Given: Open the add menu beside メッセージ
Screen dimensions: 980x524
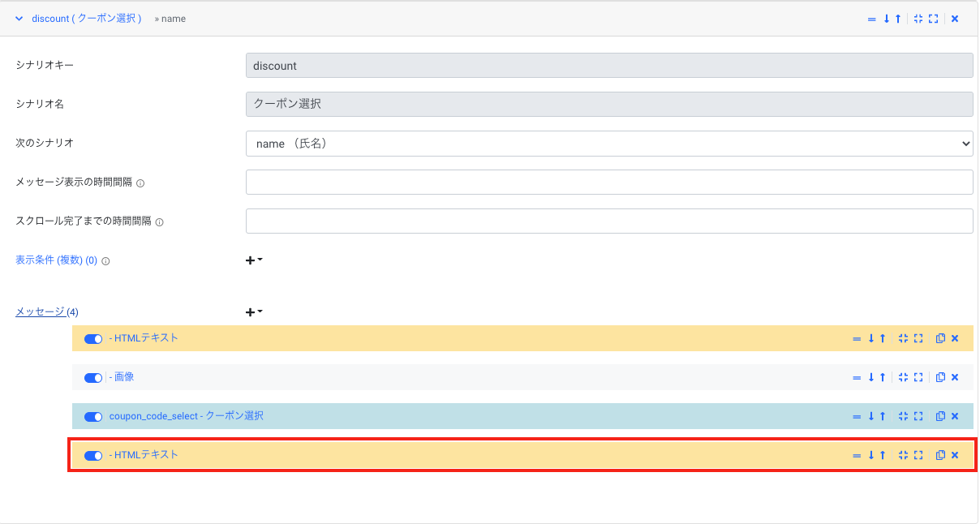Looking at the screenshot, I should coord(254,312).
